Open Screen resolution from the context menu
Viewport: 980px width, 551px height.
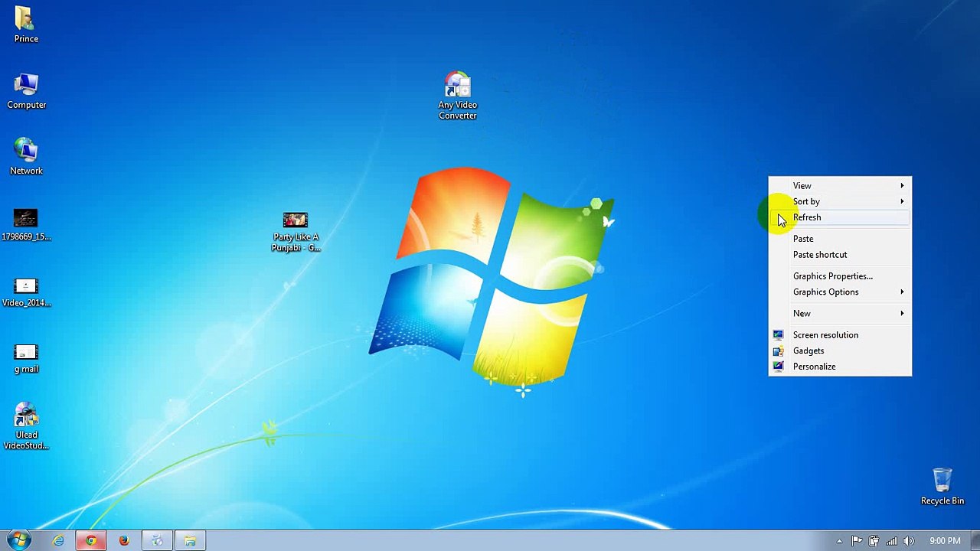point(840,335)
